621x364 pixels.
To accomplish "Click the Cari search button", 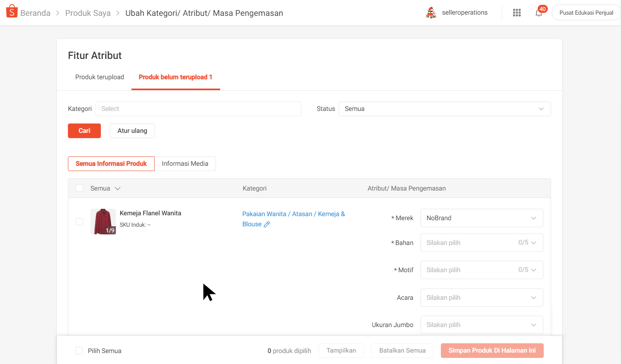I will point(84,130).
